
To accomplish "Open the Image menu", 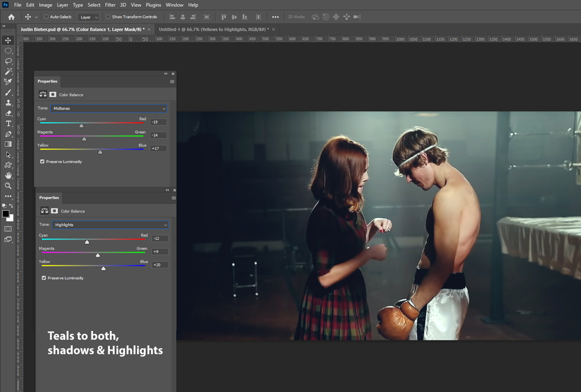I will point(45,5).
